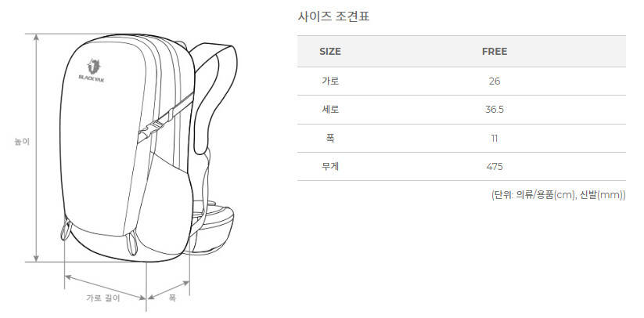Click the 사이즈 조견표 heading
The image size is (644, 318).
[333, 16]
